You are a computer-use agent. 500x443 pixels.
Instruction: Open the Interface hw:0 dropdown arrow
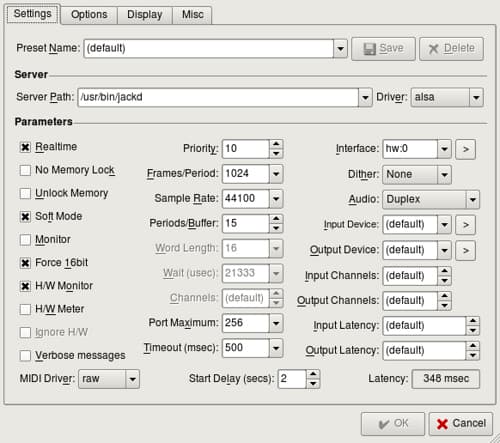[x=444, y=149]
